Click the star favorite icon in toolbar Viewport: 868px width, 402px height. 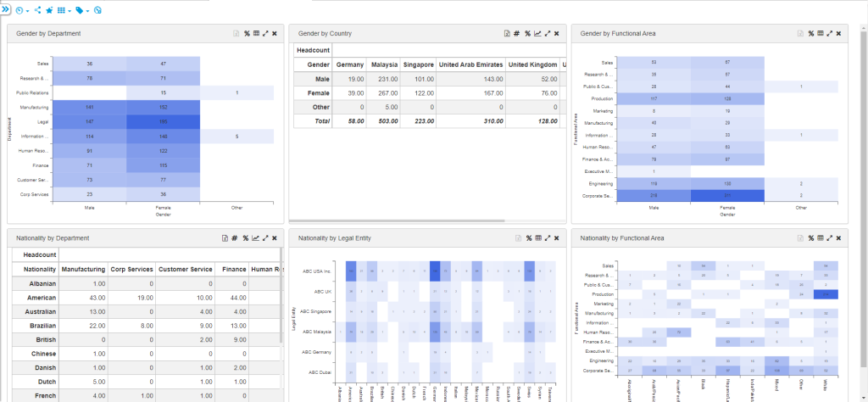pos(49,10)
